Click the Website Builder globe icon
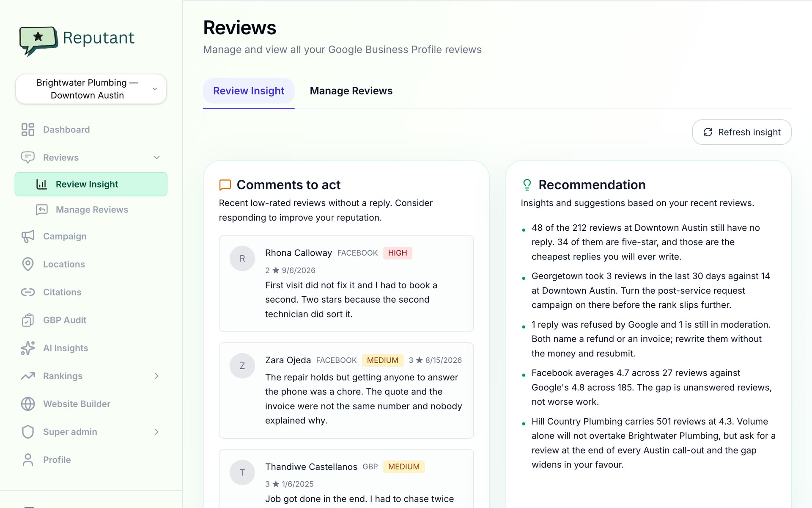This screenshot has width=812, height=508. [28, 404]
